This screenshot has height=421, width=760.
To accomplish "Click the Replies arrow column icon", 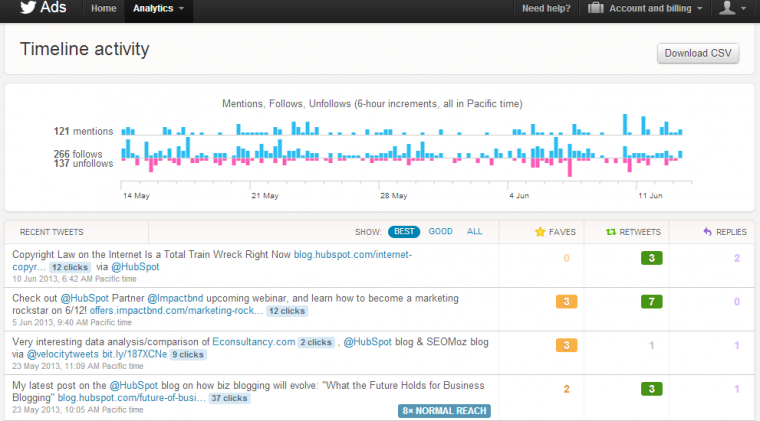I will pyautogui.click(x=708, y=232).
